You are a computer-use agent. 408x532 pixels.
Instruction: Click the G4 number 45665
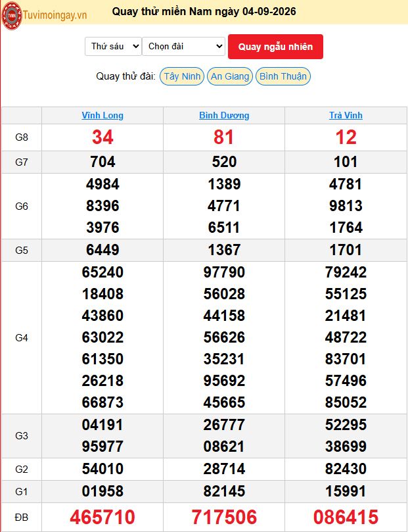point(224,402)
